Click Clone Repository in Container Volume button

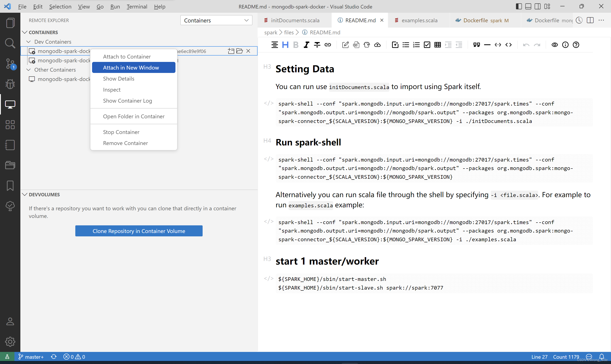pyautogui.click(x=139, y=231)
